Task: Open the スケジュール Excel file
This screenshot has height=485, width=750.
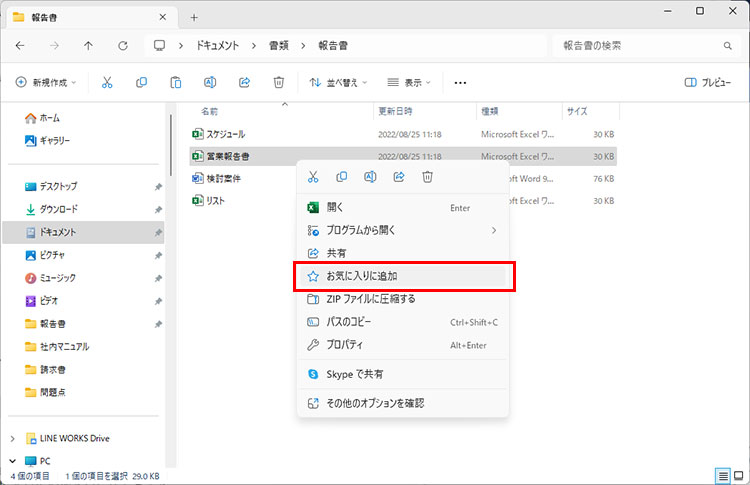Action: tap(225, 134)
